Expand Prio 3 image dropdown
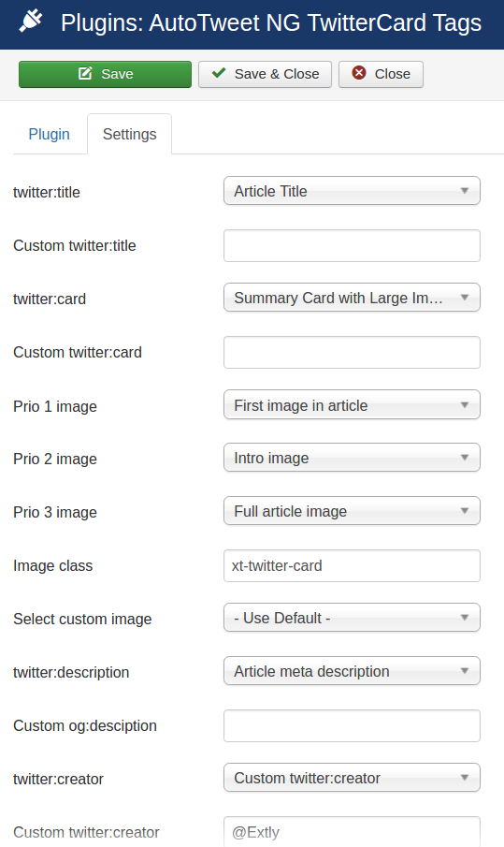Viewport: 504px width, 847px height. click(352, 511)
